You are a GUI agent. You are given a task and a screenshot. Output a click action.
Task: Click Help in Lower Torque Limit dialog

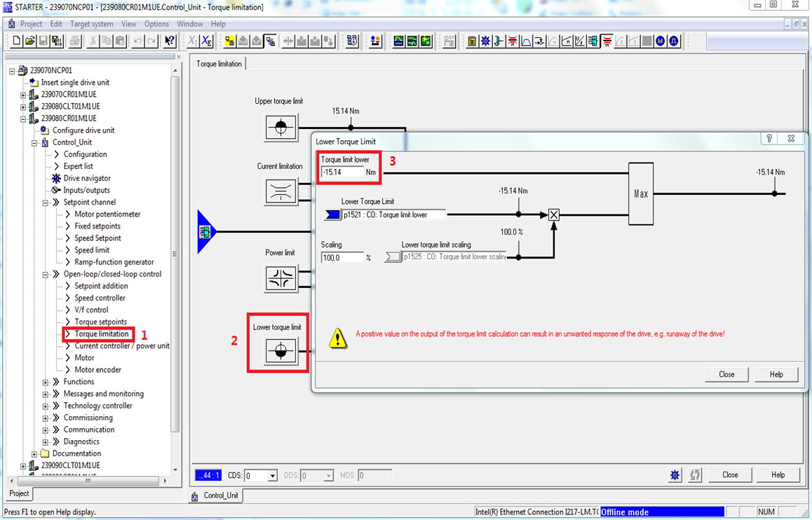[x=776, y=374]
